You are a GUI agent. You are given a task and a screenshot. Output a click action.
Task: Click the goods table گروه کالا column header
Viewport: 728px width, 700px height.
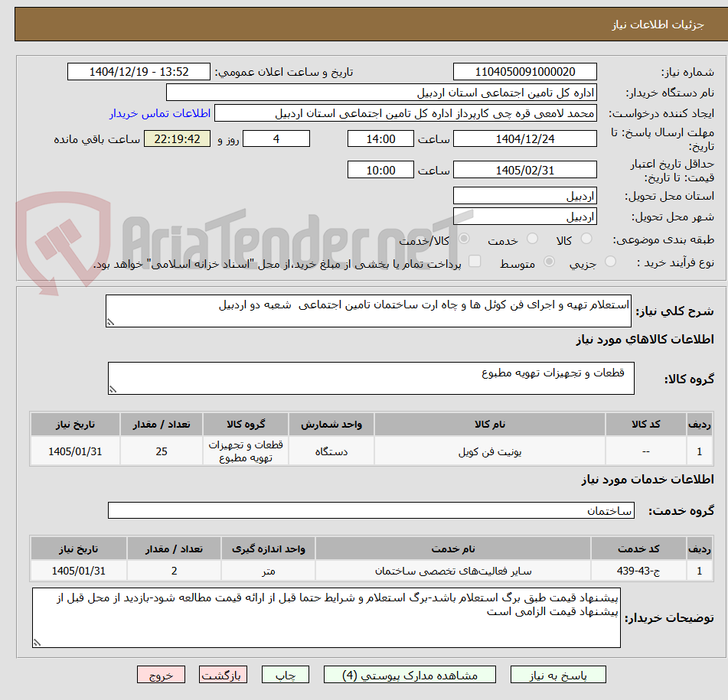click(x=246, y=424)
